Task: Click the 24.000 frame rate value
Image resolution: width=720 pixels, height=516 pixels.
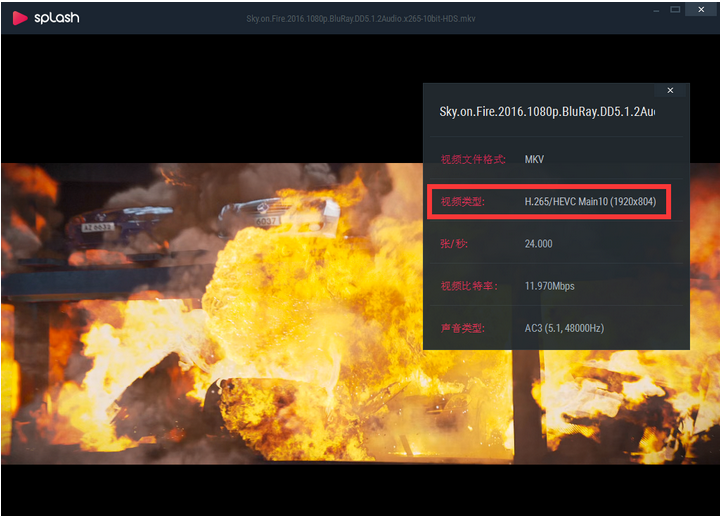Action: pyautogui.click(x=538, y=244)
